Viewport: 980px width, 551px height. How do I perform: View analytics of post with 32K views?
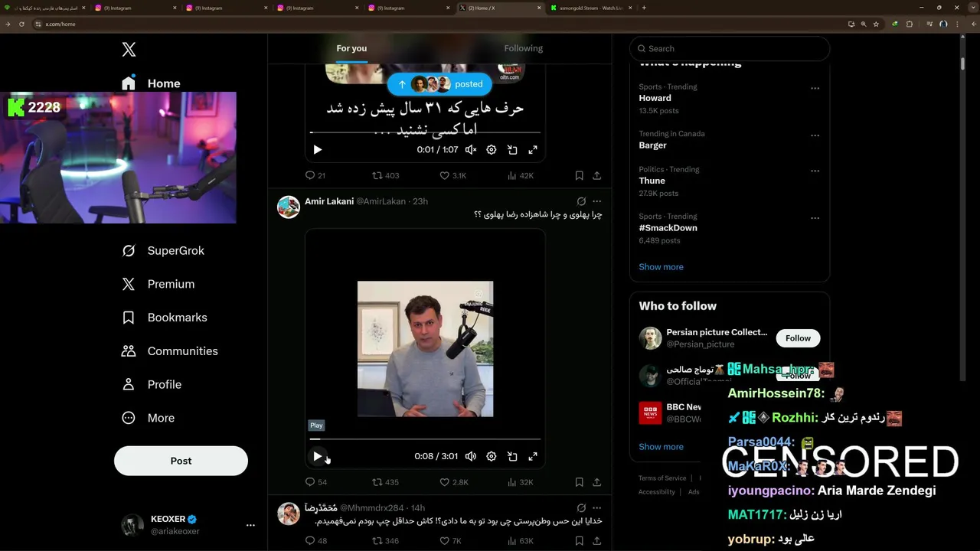point(521,482)
